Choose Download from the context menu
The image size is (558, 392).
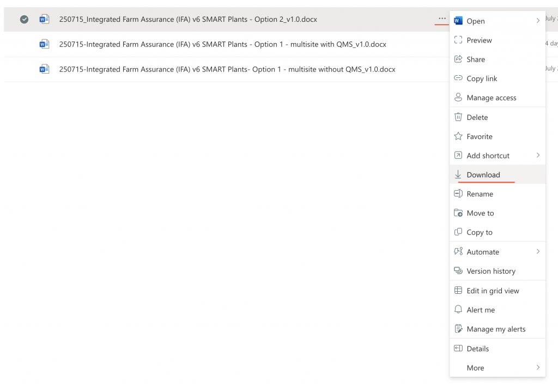click(483, 175)
